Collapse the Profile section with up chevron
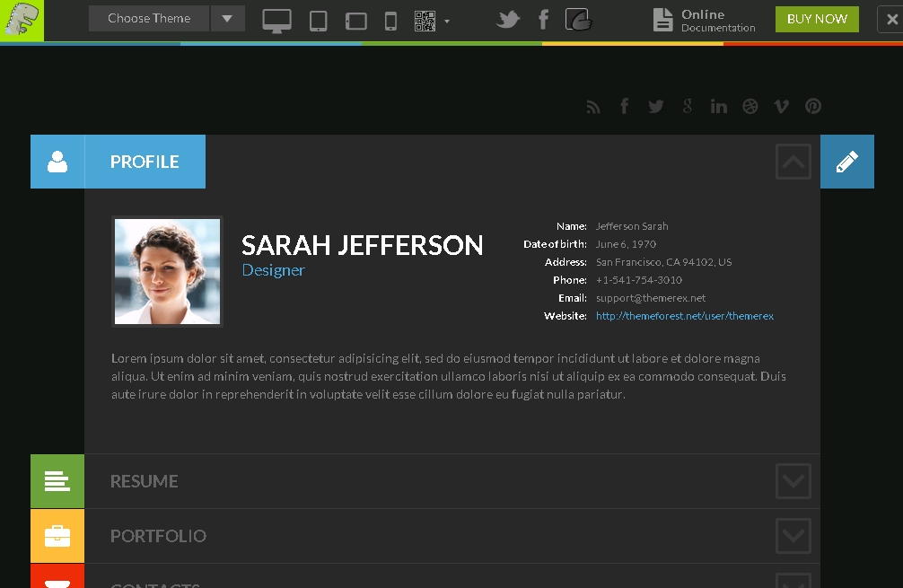 [x=793, y=162]
